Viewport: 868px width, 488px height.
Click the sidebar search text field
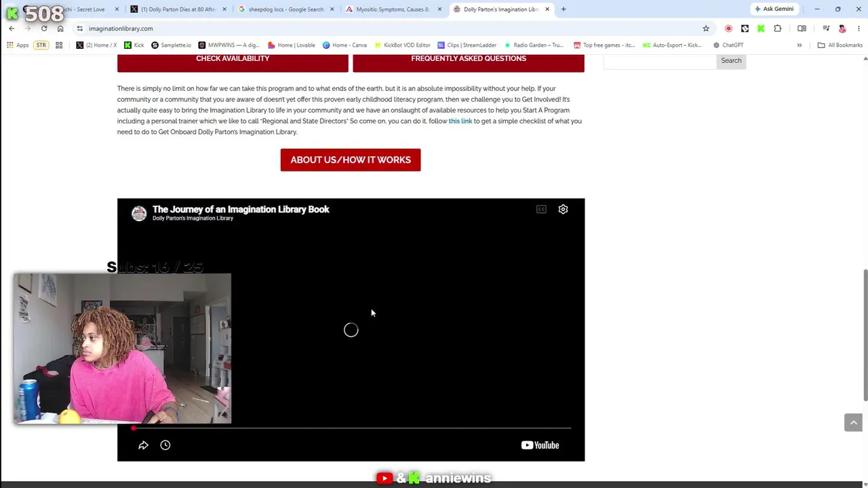click(x=660, y=61)
